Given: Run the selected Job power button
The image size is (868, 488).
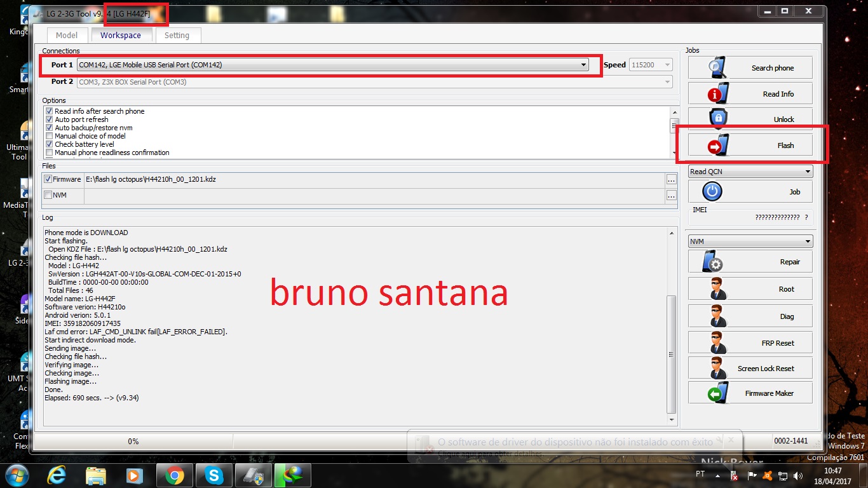Looking at the screenshot, I should point(750,191).
